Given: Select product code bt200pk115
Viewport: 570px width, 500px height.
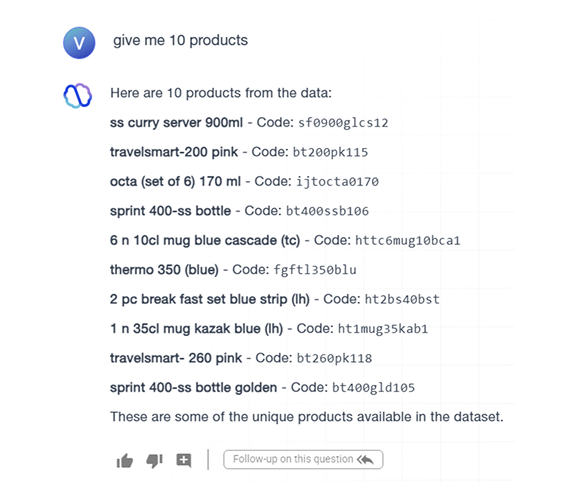Looking at the screenshot, I should point(330,152).
